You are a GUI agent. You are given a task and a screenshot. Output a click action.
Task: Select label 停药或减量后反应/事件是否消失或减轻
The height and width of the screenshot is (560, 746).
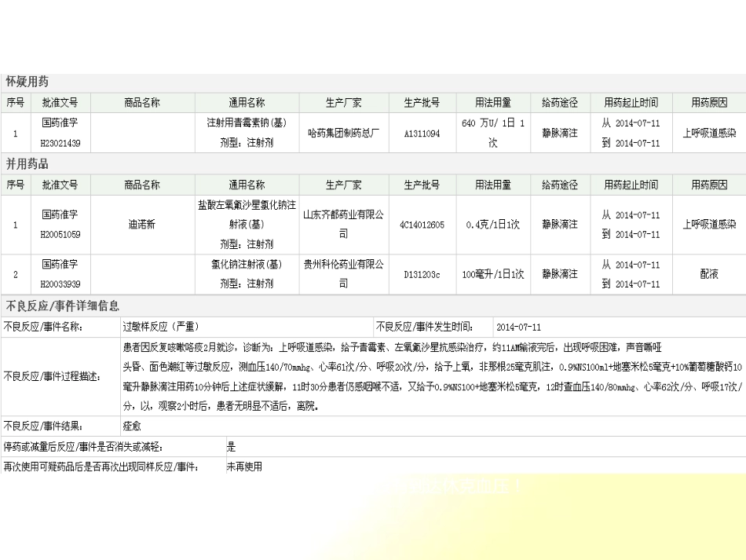click(83, 447)
